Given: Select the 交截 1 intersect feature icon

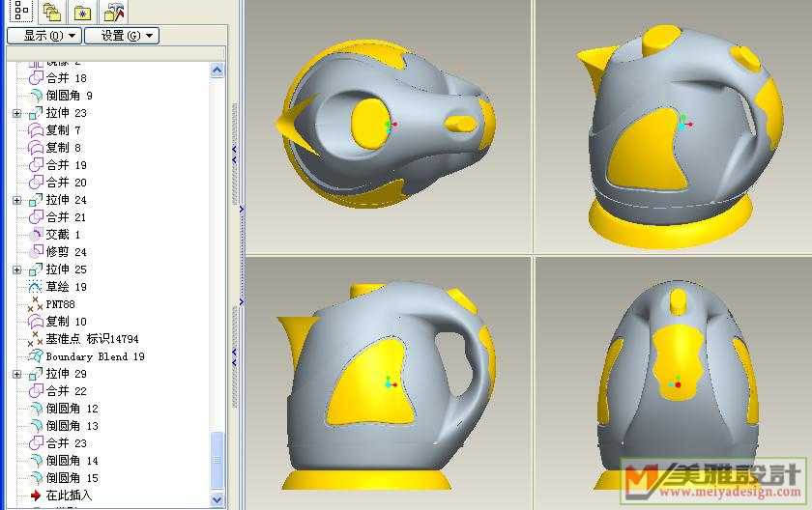Looking at the screenshot, I should pyautogui.click(x=36, y=235).
